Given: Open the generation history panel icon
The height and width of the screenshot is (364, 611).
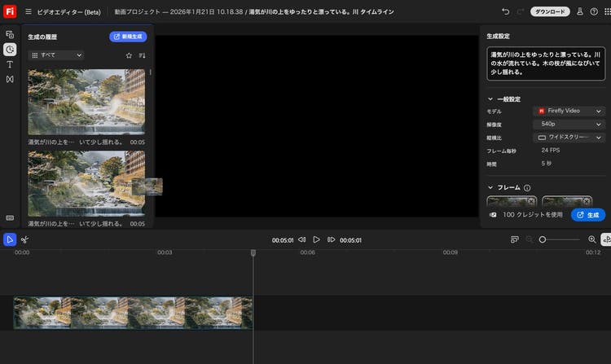Looking at the screenshot, I should pos(10,50).
